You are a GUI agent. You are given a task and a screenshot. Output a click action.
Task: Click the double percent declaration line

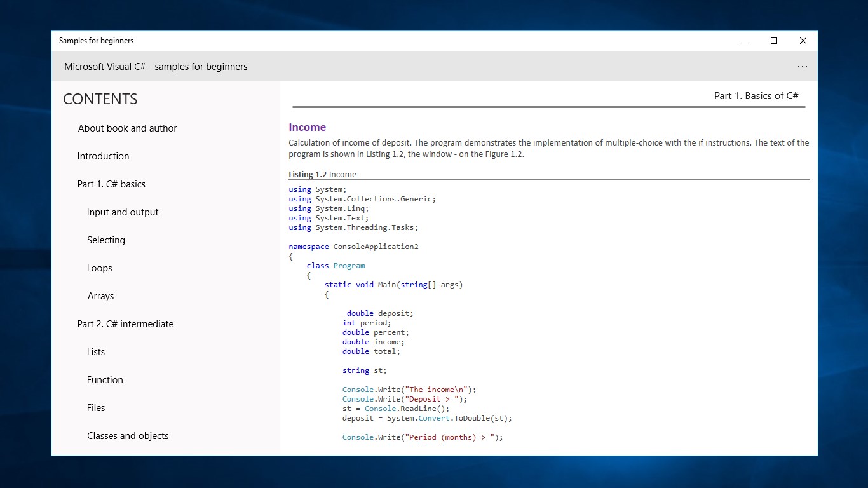(376, 332)
